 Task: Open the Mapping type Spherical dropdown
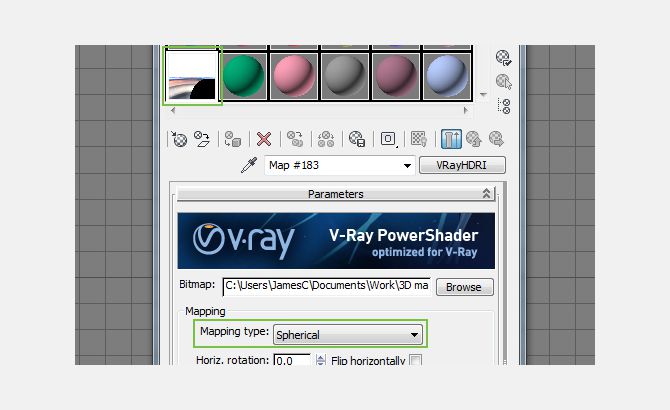347,335
